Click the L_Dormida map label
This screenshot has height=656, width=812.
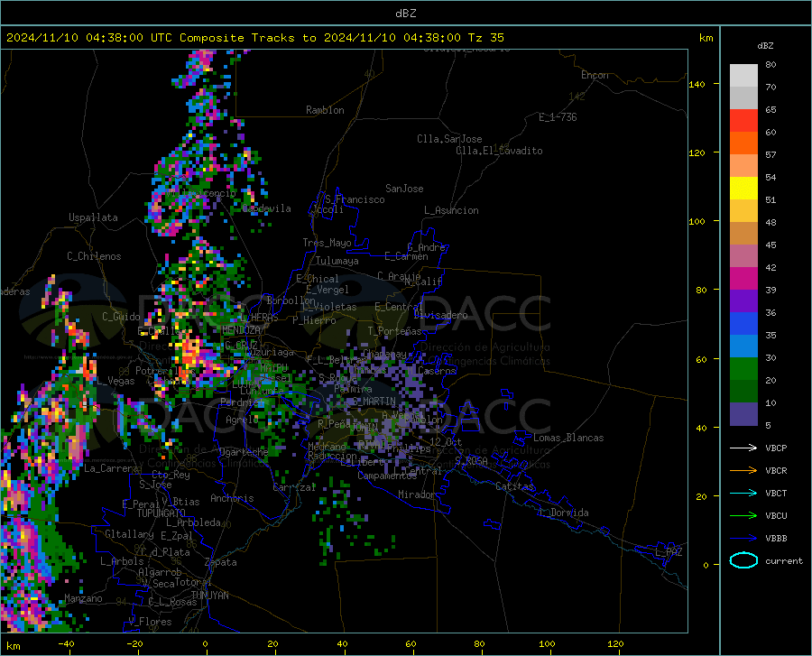(563, 513)
